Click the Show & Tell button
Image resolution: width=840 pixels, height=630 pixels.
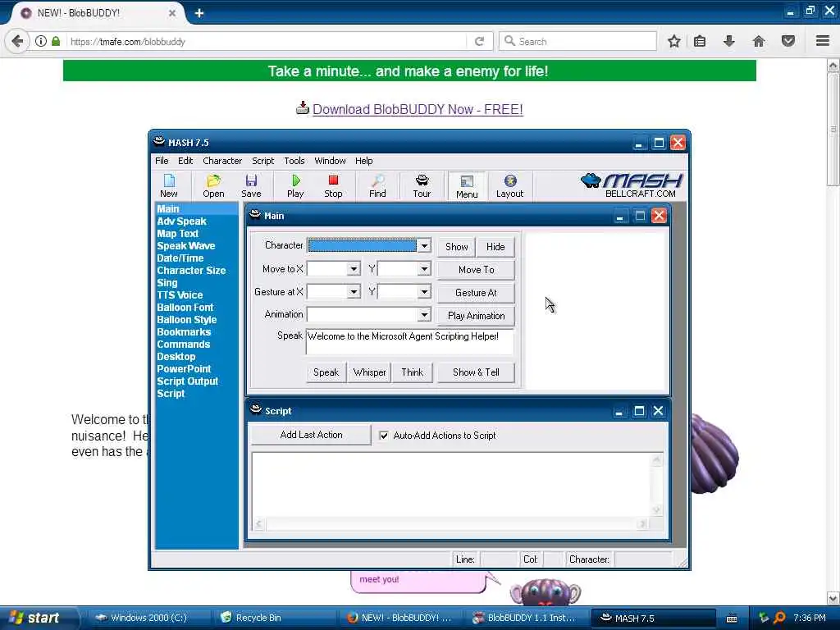point(477,372)
